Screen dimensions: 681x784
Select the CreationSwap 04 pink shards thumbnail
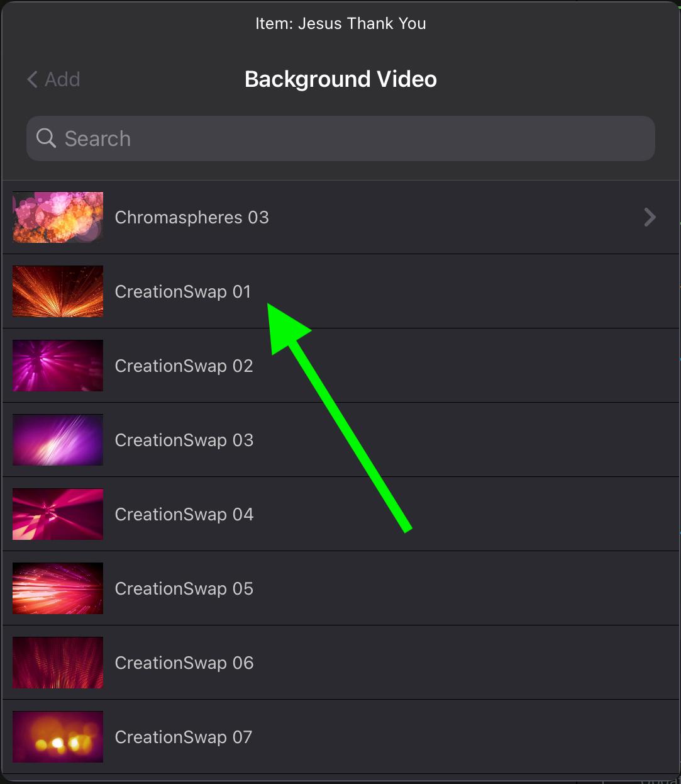58,514
